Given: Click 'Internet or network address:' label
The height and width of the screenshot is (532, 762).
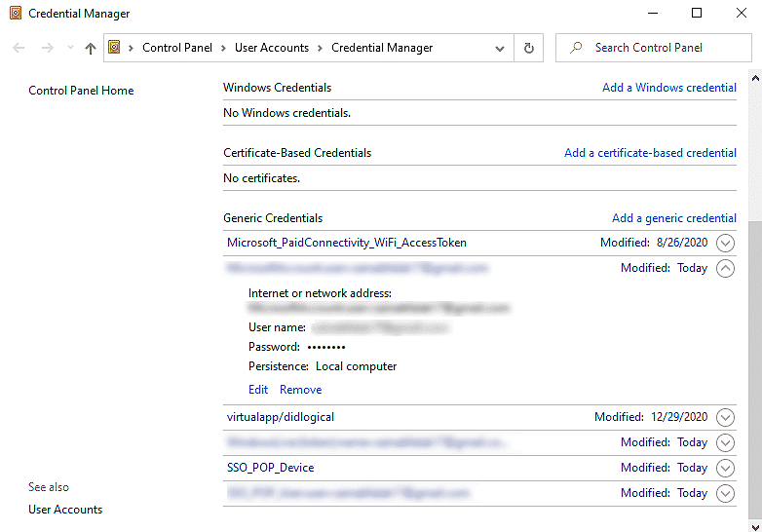Looking at the screenshot, I should (x=320, y=293).
